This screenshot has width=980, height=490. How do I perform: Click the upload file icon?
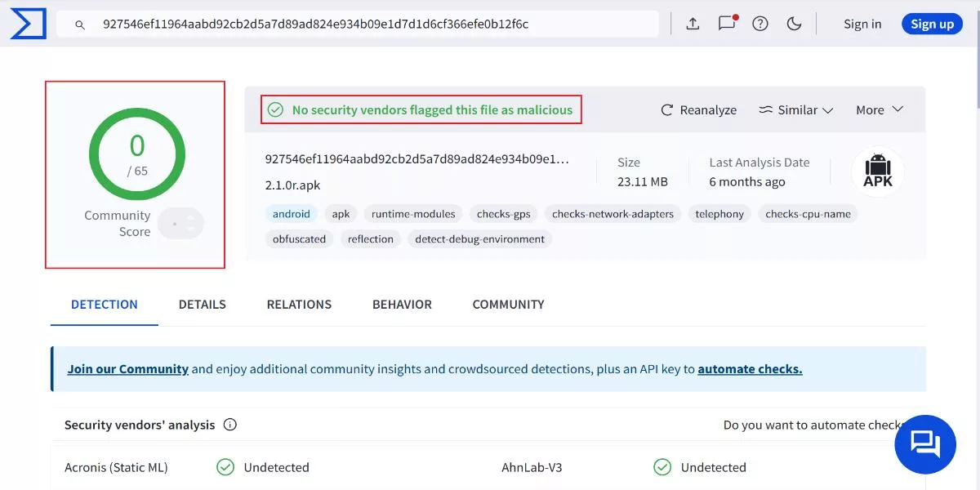coord(693,24)
